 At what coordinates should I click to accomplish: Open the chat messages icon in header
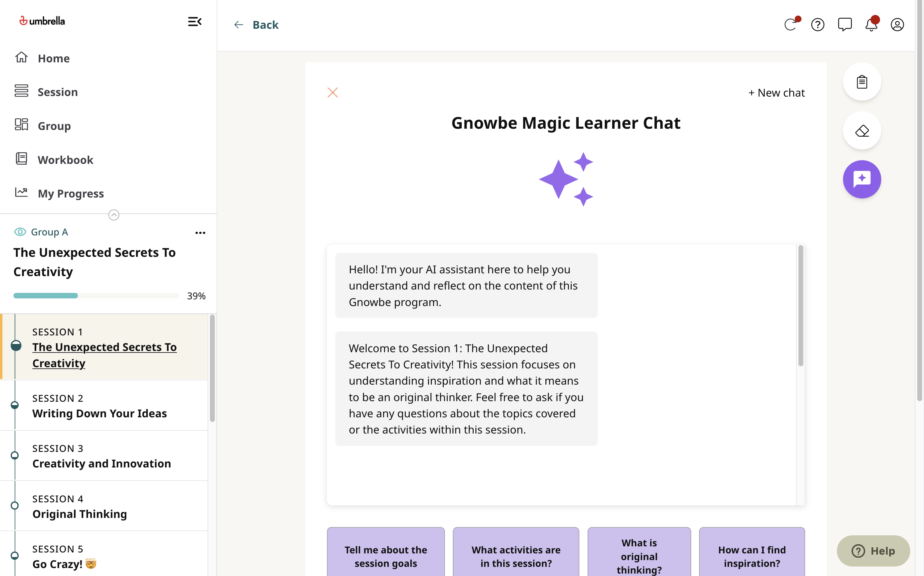point(845,25)
